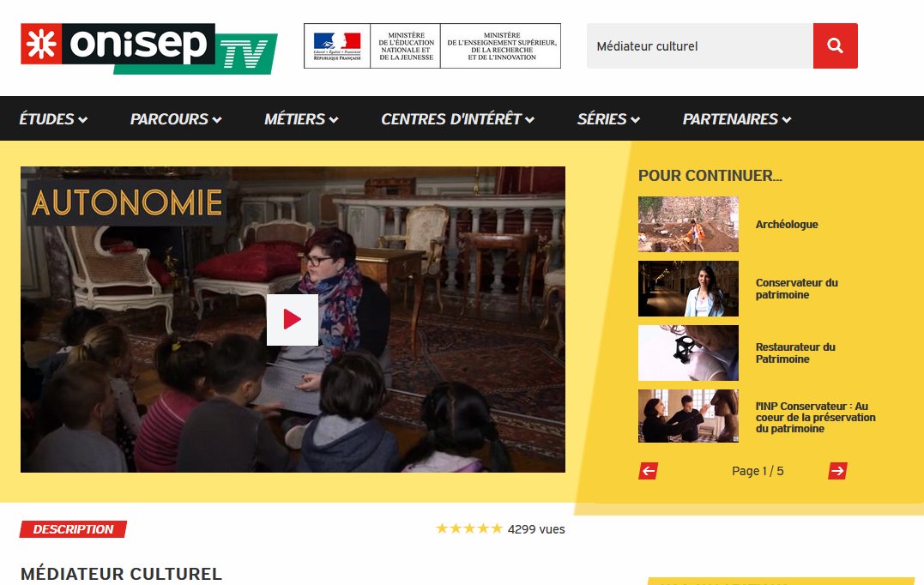Image resolution: width=924 pixels, height=585 pixels.
Task: Click the previous page red arrow
Action: tap(648, 471)
